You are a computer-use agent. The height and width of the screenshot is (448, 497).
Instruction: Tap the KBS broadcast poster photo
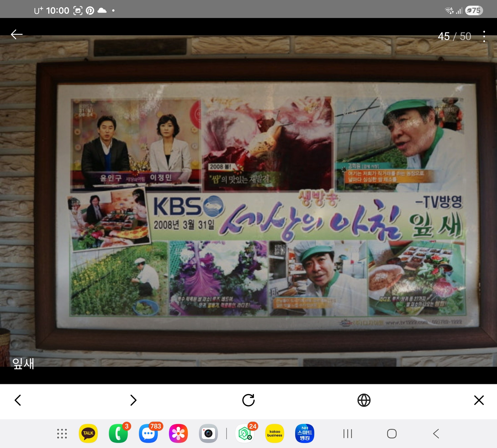[x=248, y=201]
